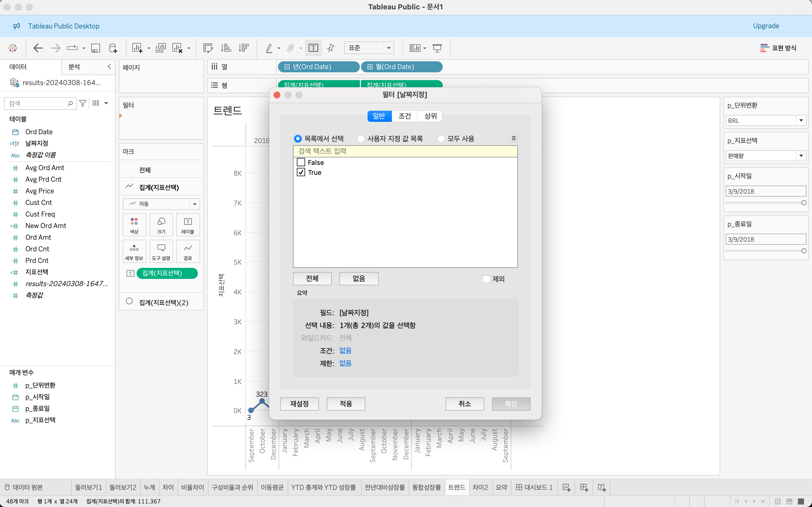812x507 pixels.
Task: Click the new dashboard icon in the bottom tab bar
Action: click(x=584, y=487)
